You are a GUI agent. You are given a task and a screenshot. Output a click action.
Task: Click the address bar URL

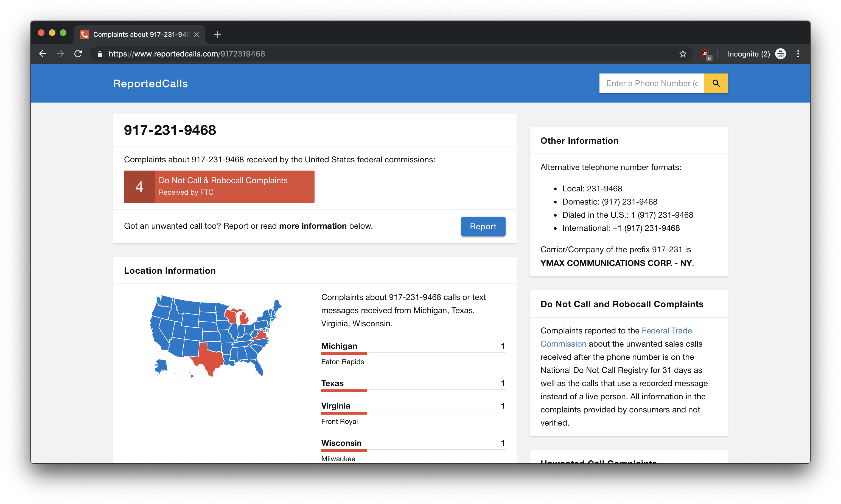pos(187,54)
